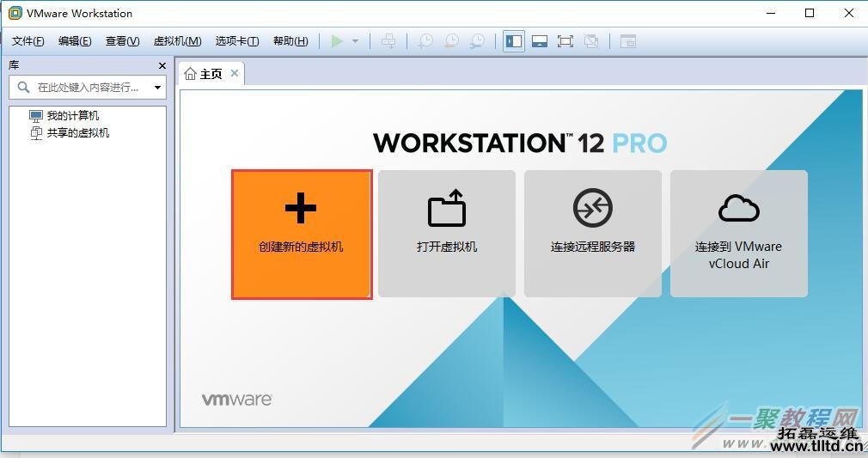Minimize the VMware Workstation window
The height and width of the screenshot is (458, 868).
[771, 13]
